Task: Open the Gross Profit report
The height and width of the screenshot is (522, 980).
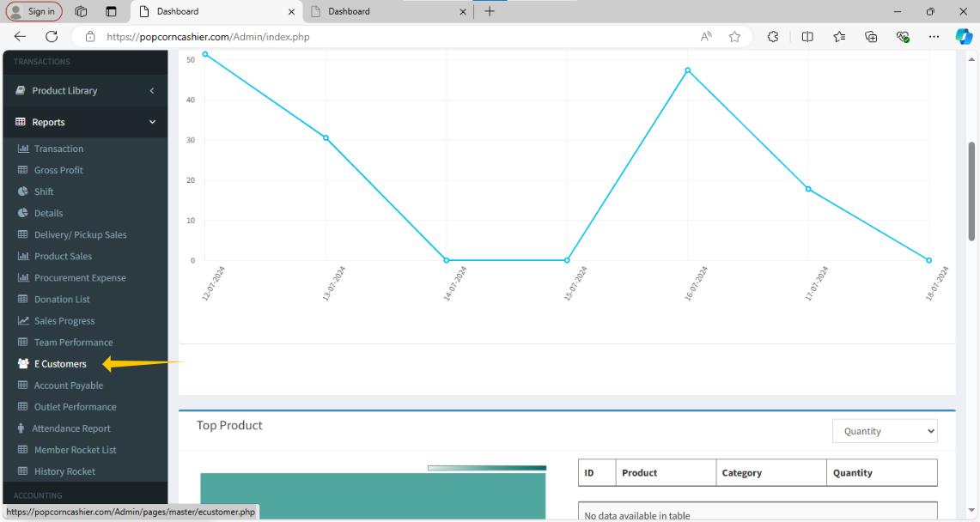Action: (x=58, y=170)
